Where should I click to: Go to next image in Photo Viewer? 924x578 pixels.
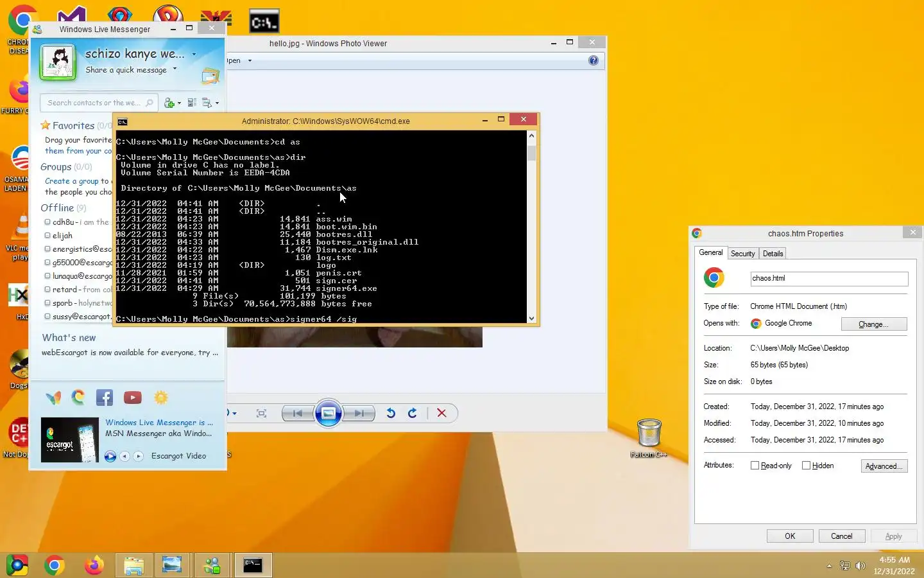pos(359,414)
